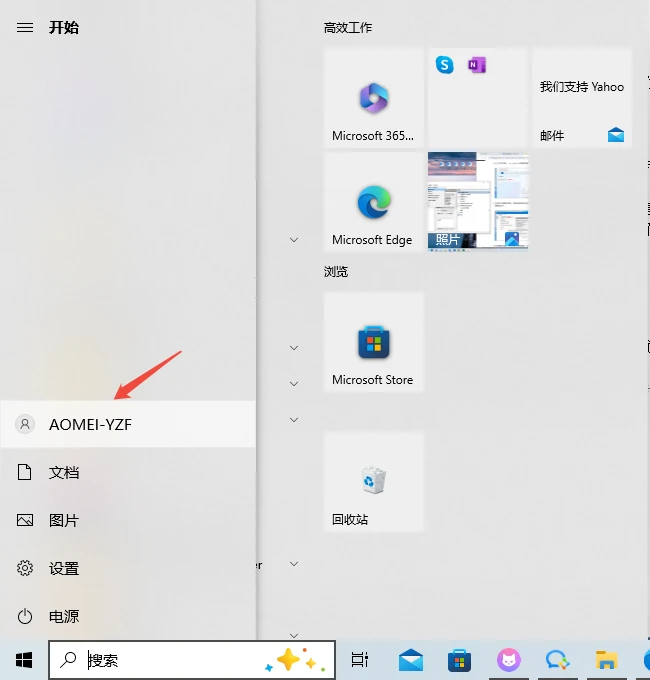Collapse the Start hamburger menu

[25, 28]
